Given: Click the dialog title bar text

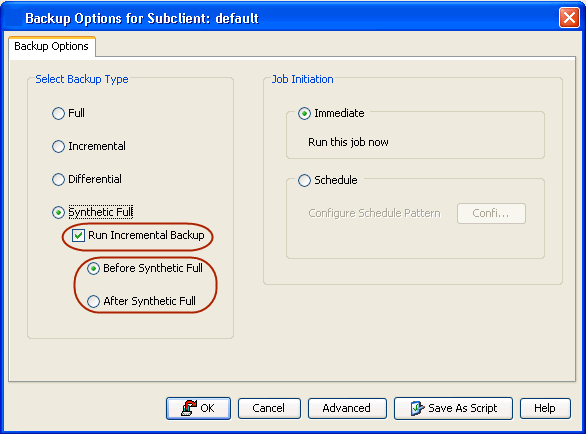Looking at the screenshot, I should coord(142,18).
